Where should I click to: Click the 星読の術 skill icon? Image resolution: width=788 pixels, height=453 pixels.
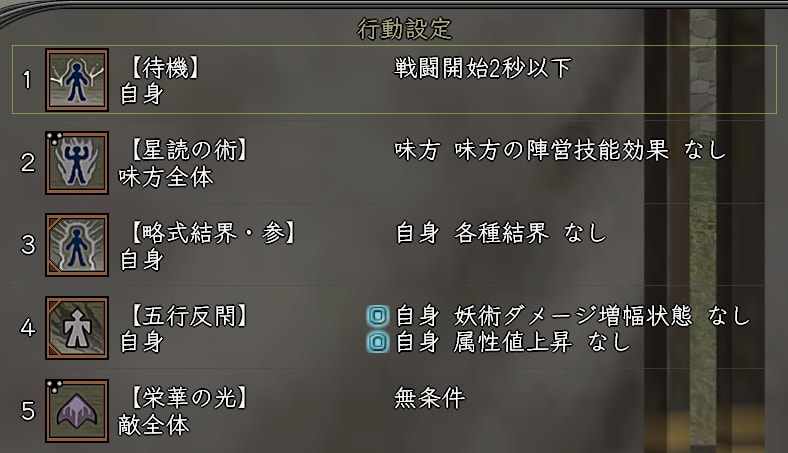pos(77,163)
